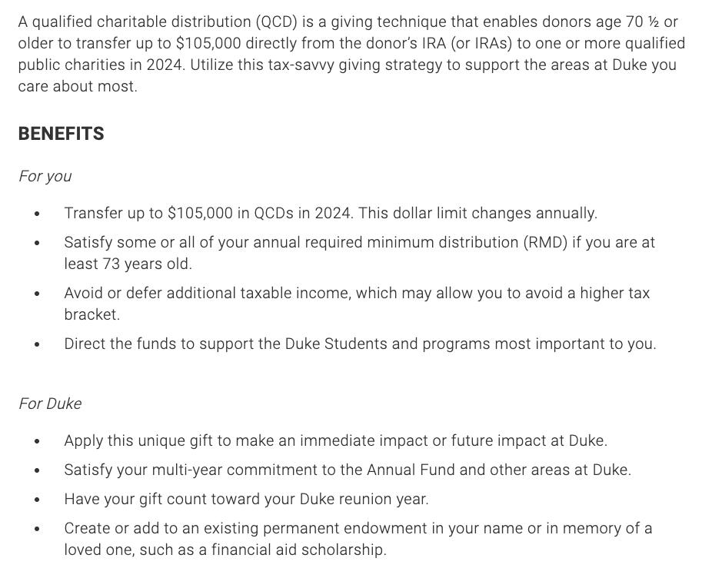Click the bullet "Have your gift count toward"

tap(246, 499)
